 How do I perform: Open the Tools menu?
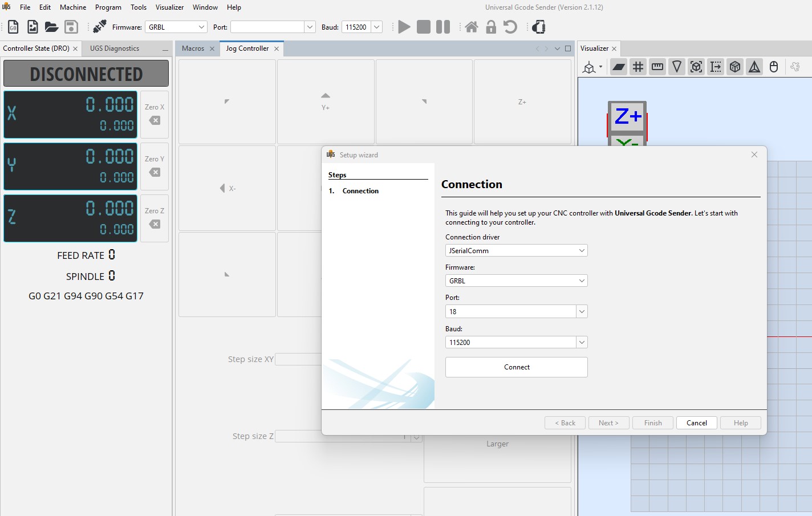click(139, 7)
